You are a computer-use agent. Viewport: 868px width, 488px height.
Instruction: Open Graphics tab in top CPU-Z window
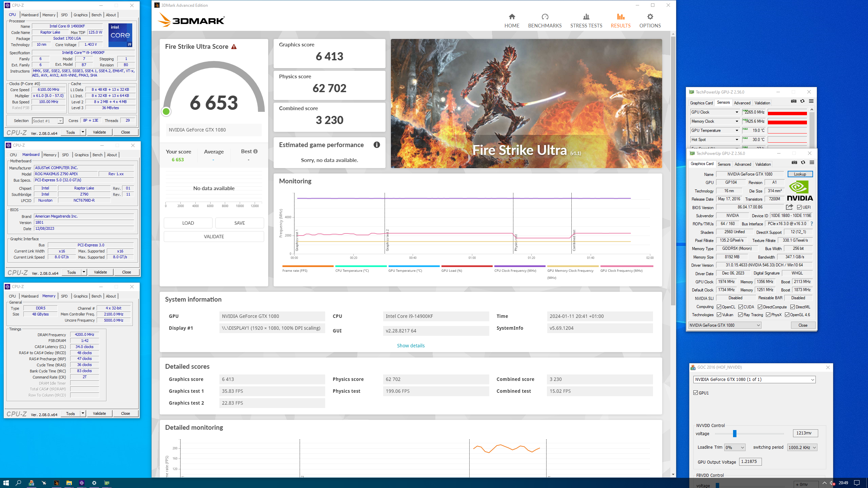coord(81,15)
